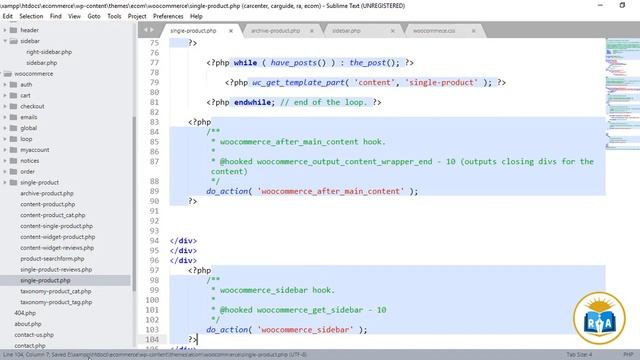Switch to the woocommerce.css tab

pyautogui.click(x=434, y=31)
